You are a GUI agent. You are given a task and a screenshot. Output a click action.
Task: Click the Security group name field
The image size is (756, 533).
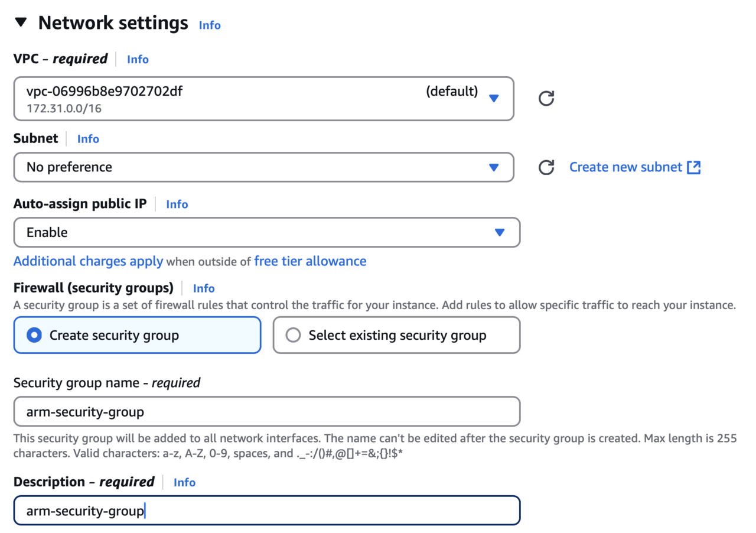(266, 411)
